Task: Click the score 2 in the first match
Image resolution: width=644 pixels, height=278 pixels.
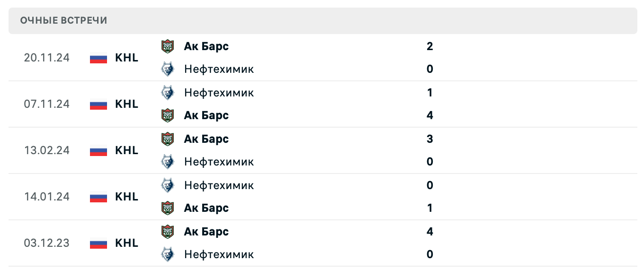Action: (429, 46)
